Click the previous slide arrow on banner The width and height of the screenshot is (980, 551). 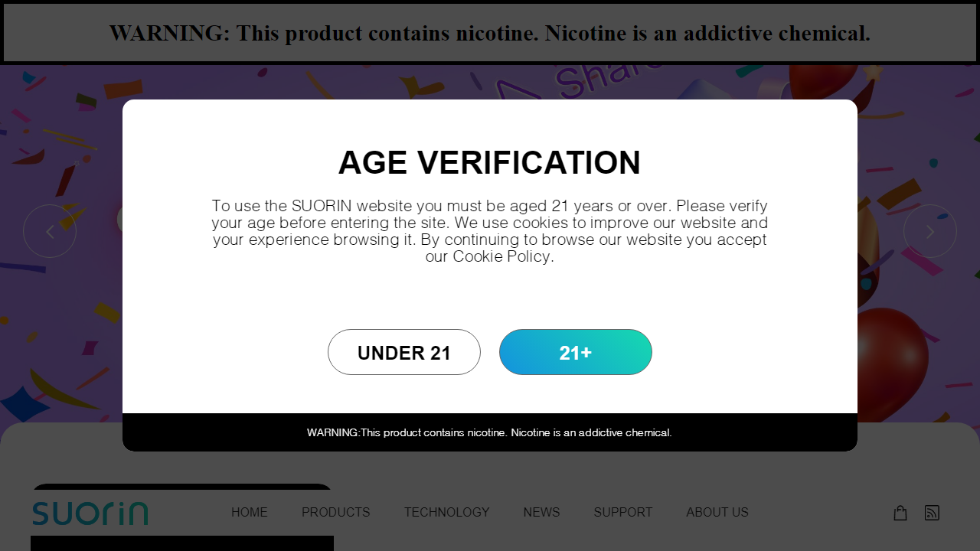(50, 231)
